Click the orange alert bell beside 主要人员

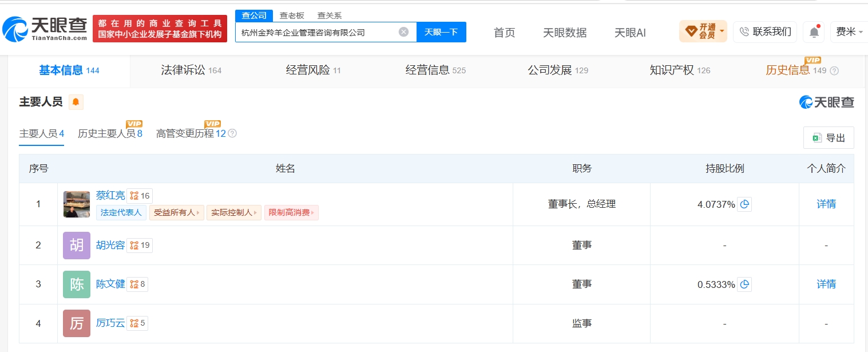(x=76, y=102)
